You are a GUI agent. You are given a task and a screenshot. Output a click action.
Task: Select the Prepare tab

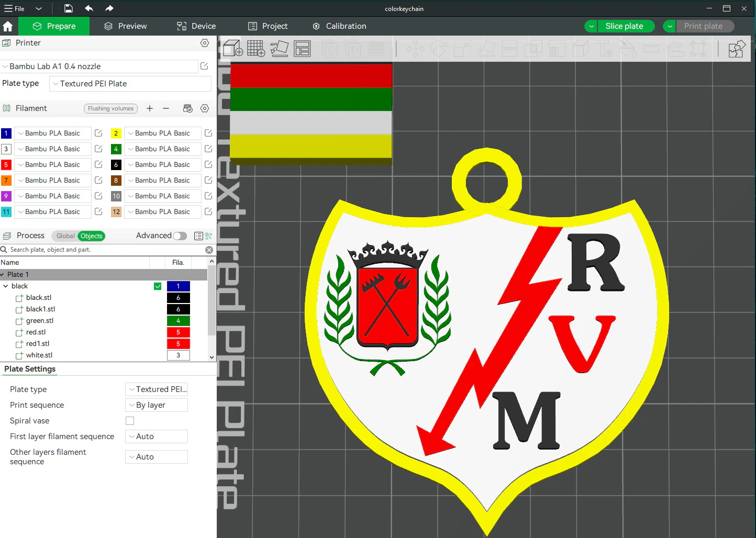pos(54,26)
